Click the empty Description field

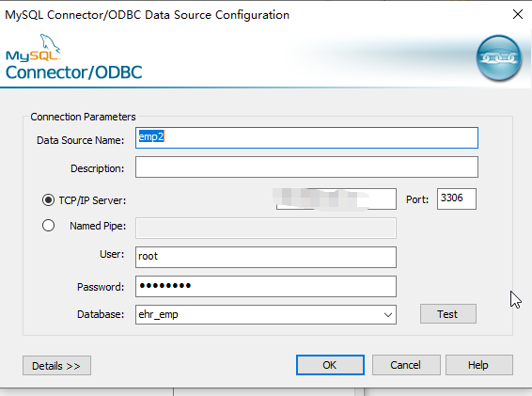tap(306, 167)
